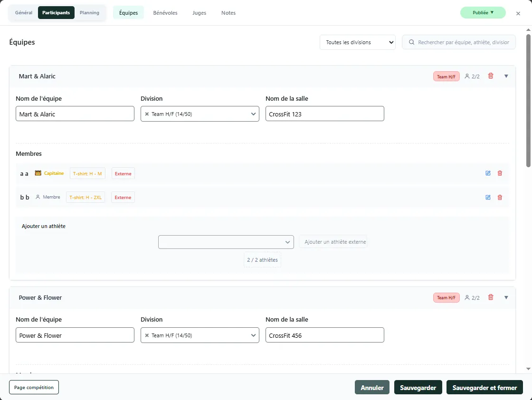Image resolution: width=532 pixels, height=400 pixels.
Task: Clear the Power & Flower division selection
Action: tap(147, 335)
